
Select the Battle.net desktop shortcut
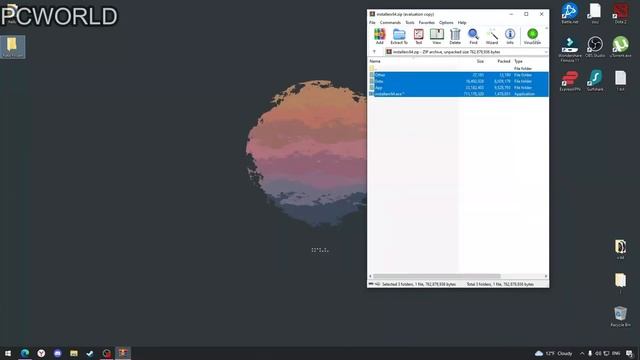(x=569, y=13)
